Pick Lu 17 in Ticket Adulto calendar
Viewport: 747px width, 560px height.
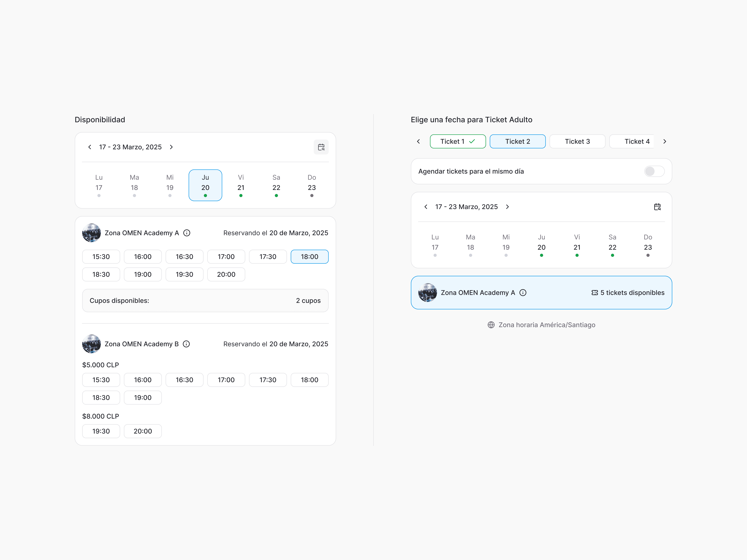pyautogui.click(x=435, y=245)
